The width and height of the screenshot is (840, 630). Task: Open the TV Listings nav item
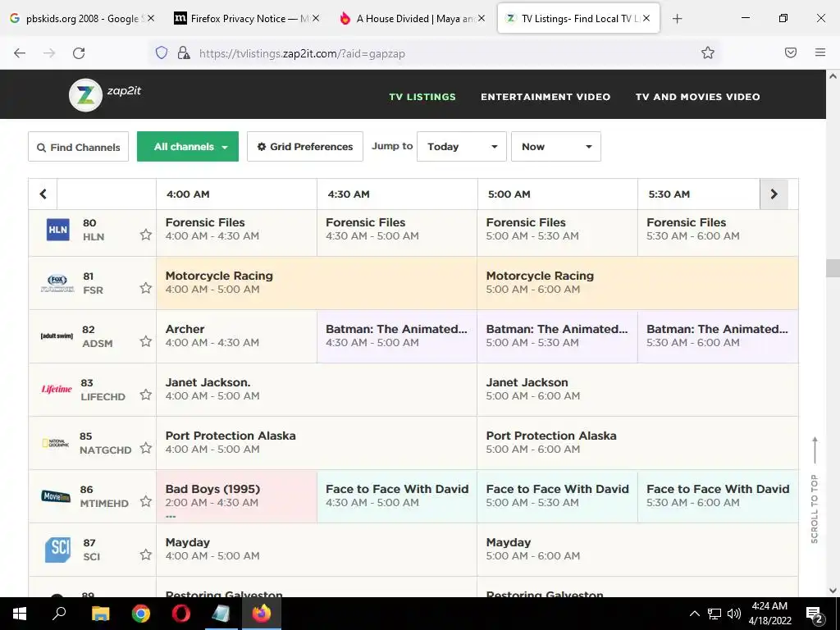tap(422, 97)
